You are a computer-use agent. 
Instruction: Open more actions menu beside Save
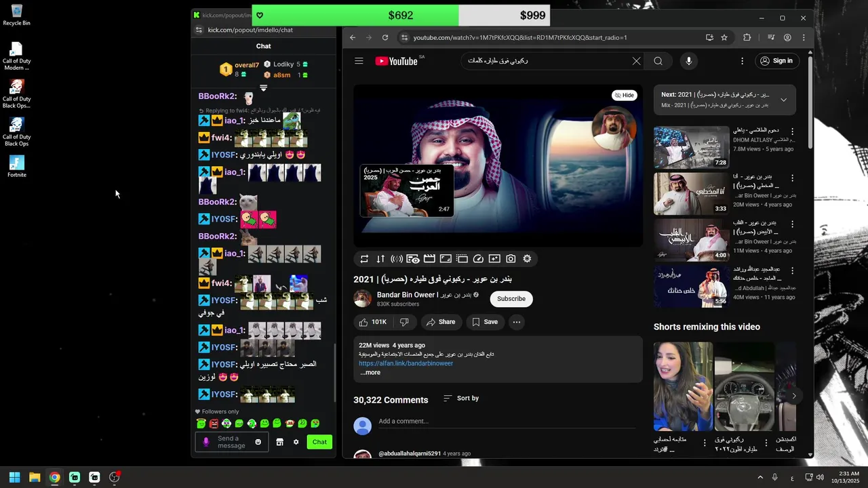(x=517, y=322)
